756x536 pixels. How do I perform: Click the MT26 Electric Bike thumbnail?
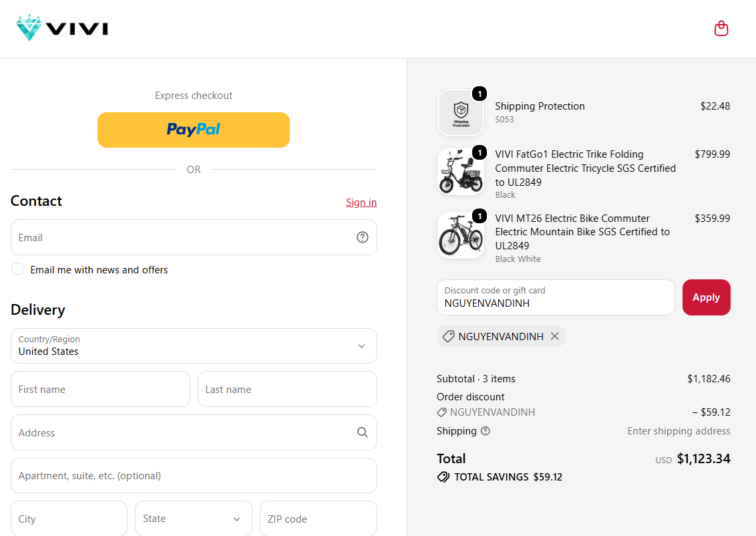coord(460,235)
